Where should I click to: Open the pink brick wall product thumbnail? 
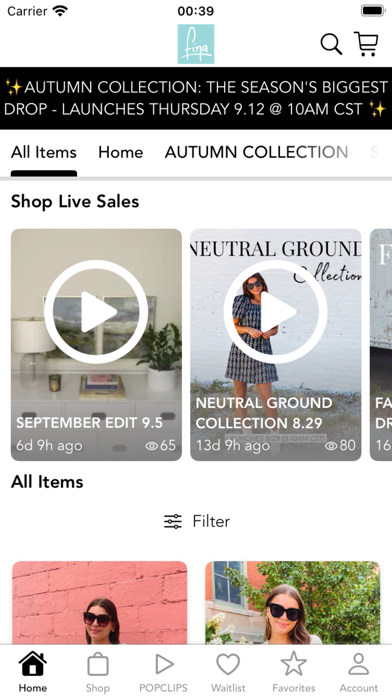[x=99, y=602]
